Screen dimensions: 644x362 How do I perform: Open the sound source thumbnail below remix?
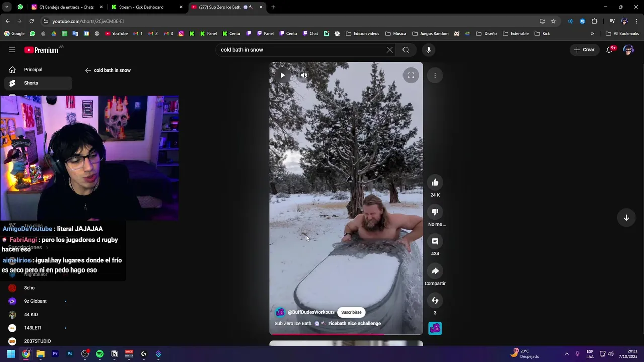(x=435, y=328)
